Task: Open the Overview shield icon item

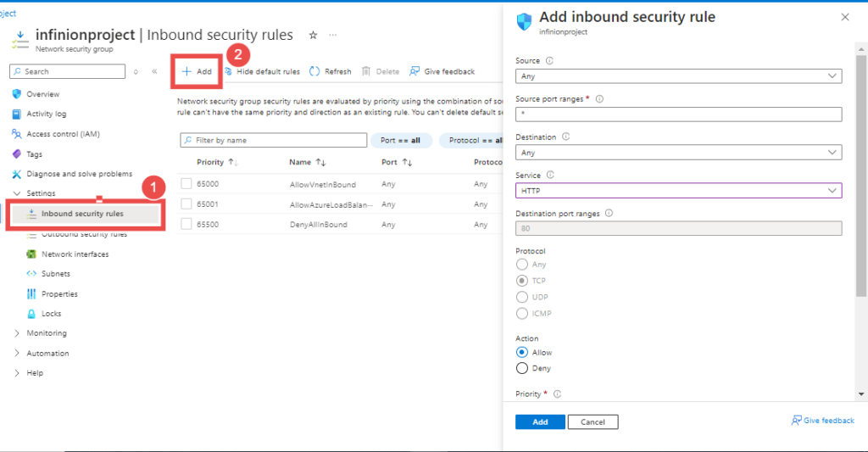Action: point(17,94)
